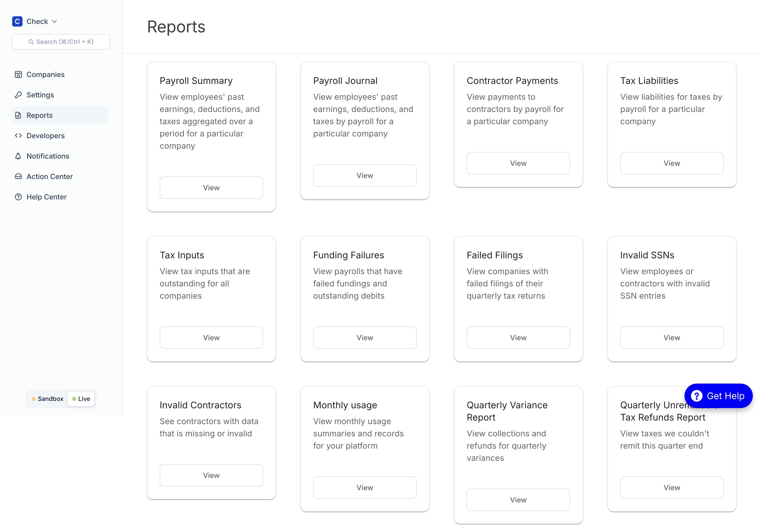761x532 pixels.
Task: Open the Developers menu item
Action: (45, 136)
